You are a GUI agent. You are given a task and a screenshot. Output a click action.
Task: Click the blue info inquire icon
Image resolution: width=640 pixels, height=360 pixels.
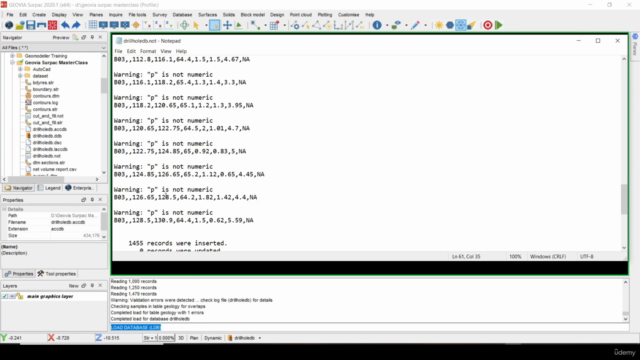(x=377, y=25)
